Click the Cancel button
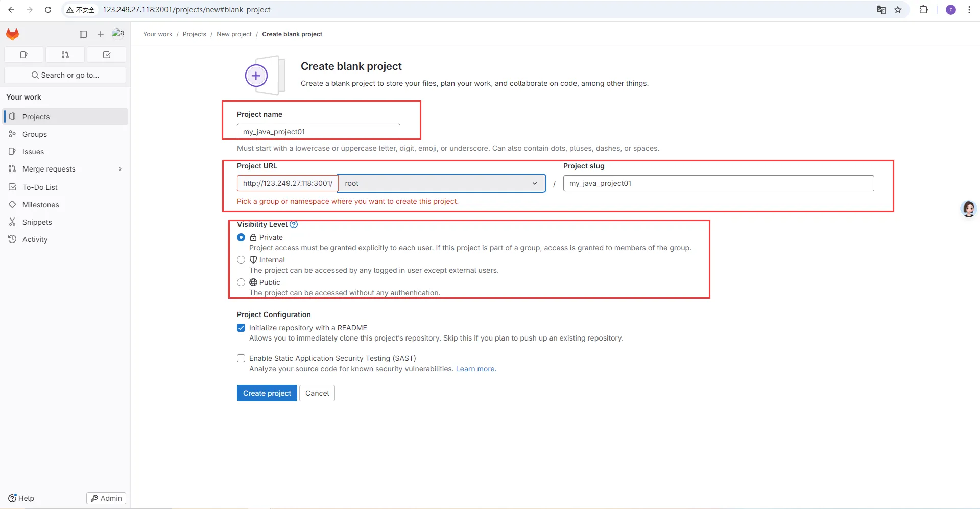The width and height of the screenshot is (980, 509). [317, 393]
